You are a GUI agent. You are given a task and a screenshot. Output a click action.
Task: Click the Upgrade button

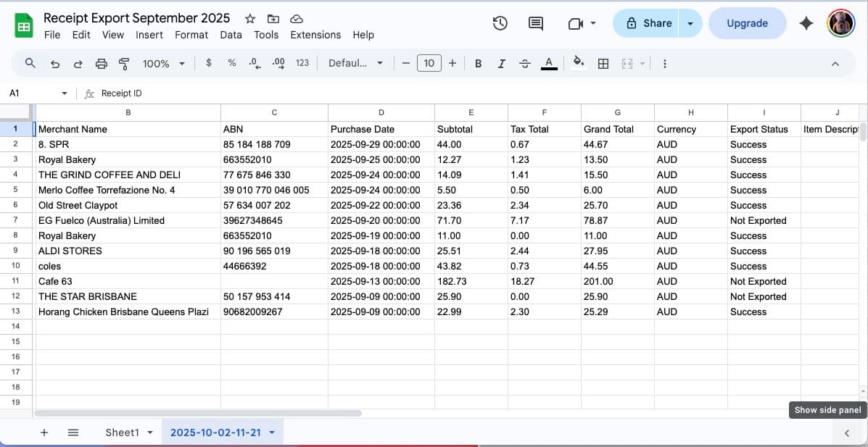[x=748, y=22]
